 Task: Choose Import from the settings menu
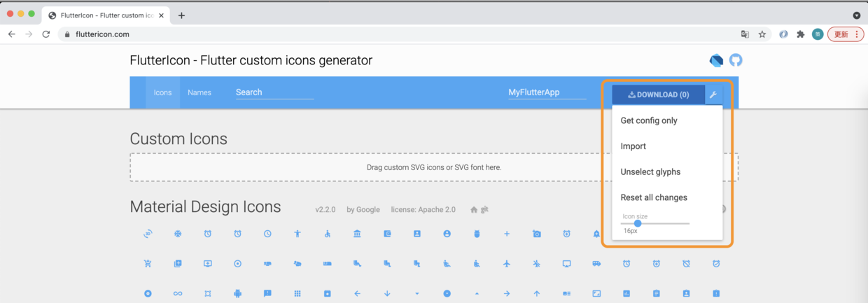pos(633,146)
